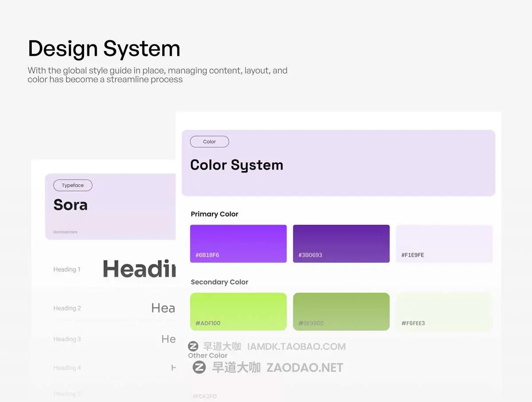
Task: Click the Color pill tag
Action: pyautogui.click(x=209, y=141)
